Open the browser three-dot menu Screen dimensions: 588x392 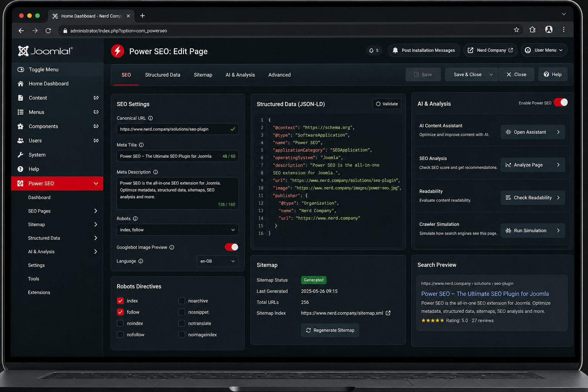pyautogui.click(x=563, y=29)
